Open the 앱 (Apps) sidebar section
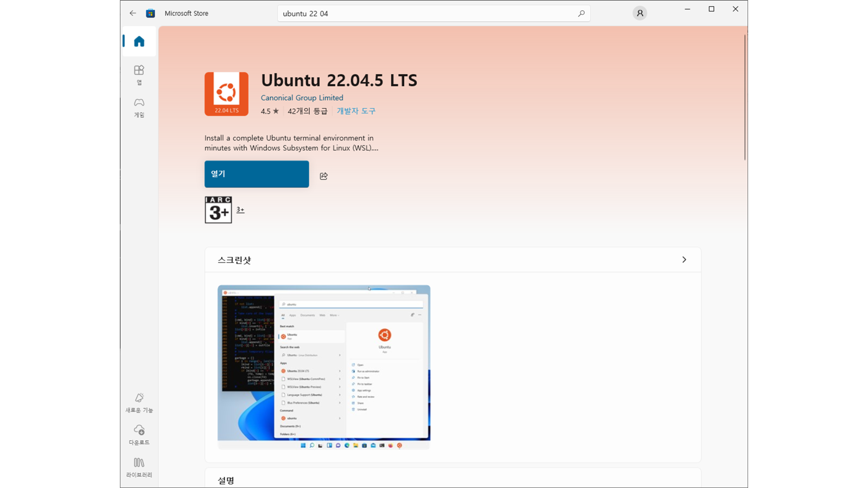868x488 pixels. coord(139,75)
